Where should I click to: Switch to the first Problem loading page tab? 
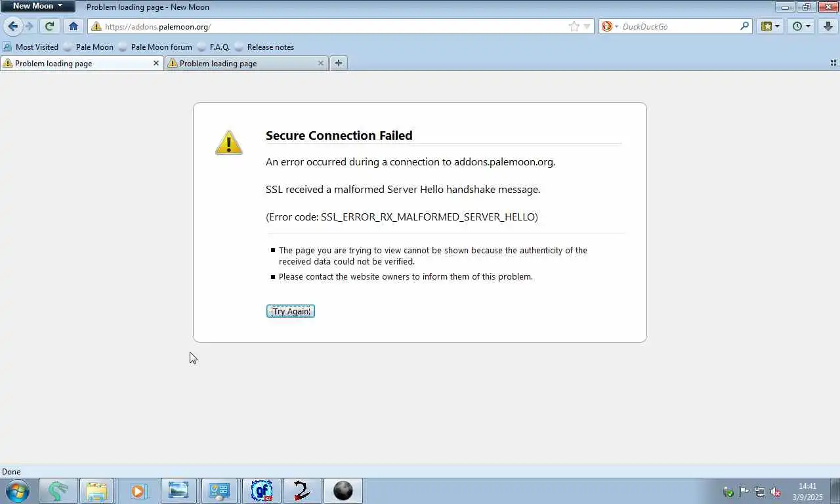pos(82,64)
